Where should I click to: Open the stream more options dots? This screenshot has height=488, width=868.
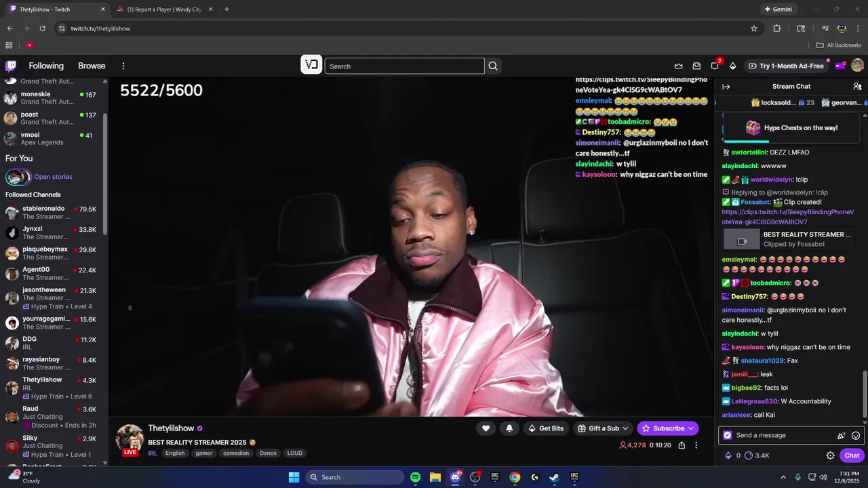click(696, 445)
